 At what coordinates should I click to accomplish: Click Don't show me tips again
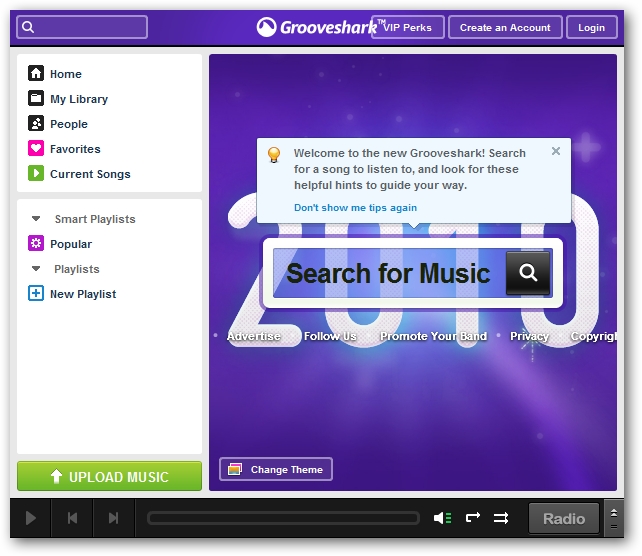355,208
